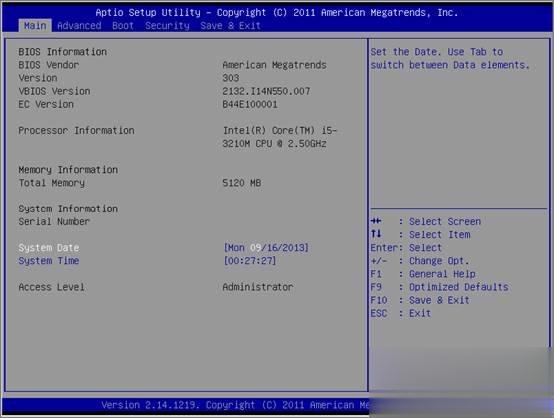
Task: Click the System Date value field
Action: 266,248
